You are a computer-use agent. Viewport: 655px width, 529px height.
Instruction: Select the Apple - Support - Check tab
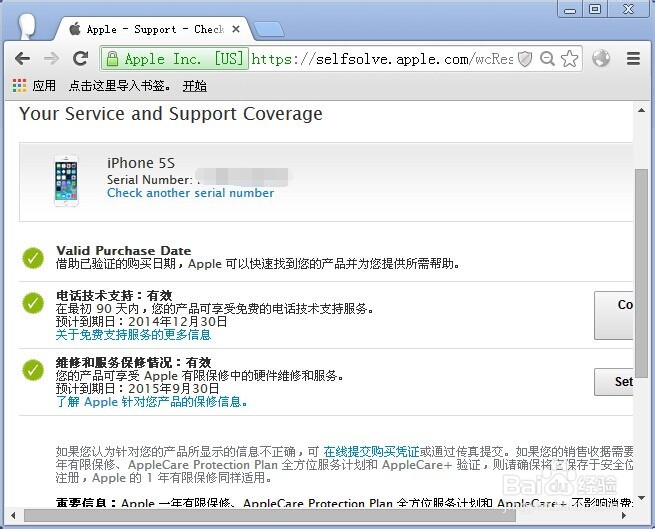point(155,29)
